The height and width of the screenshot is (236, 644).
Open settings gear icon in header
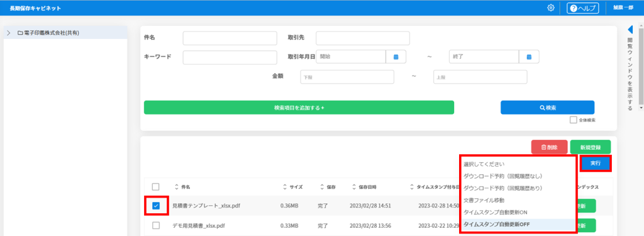click(x=551, y=8)
